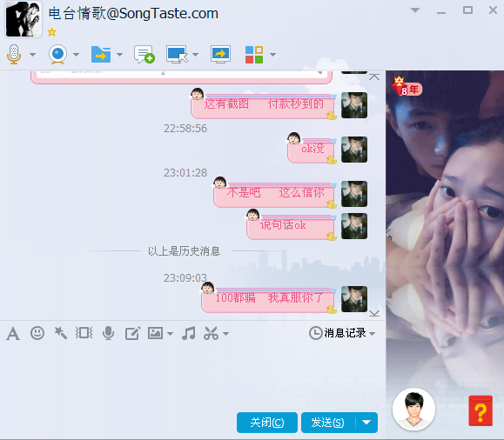Click the music note share icon
Screen dimensions: 504x440
188,333
